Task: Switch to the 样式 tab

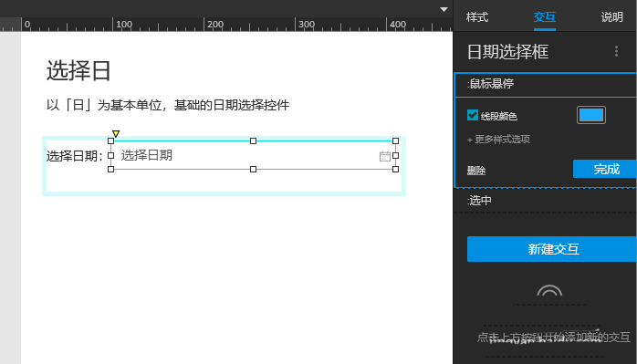Action: click(x=477, y=17)
